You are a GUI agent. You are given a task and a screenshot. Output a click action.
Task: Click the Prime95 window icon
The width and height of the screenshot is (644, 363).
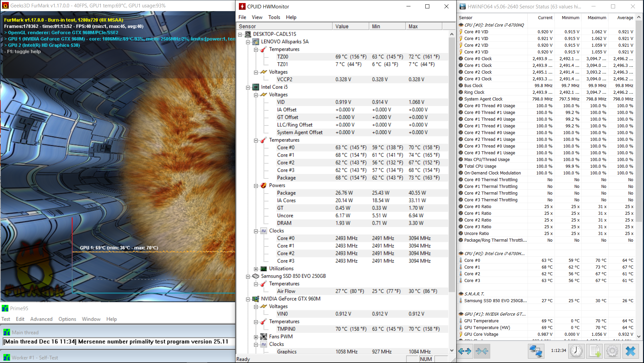(x=5, y=308)
